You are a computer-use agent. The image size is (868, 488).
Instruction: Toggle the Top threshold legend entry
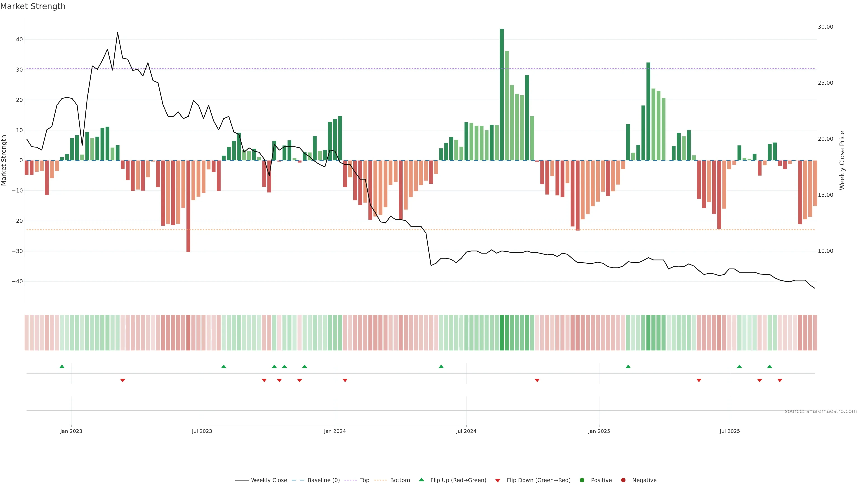coord(365,480)
